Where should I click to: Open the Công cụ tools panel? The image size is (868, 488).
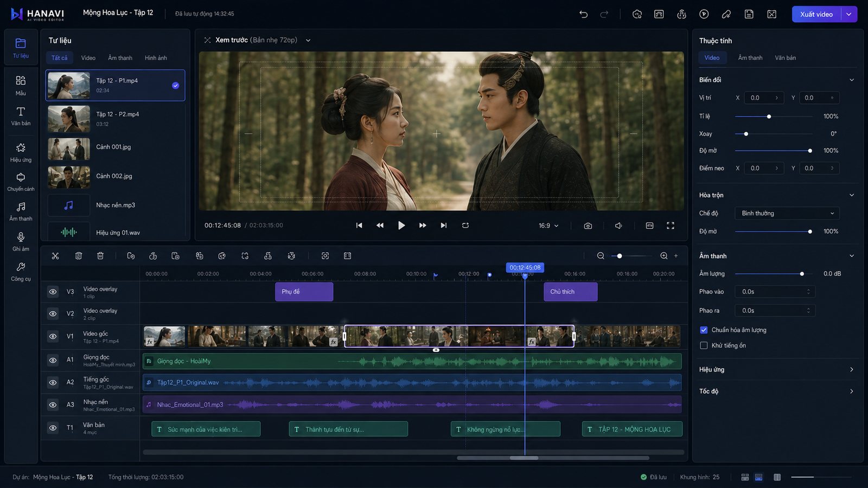[x=21, y=272]
